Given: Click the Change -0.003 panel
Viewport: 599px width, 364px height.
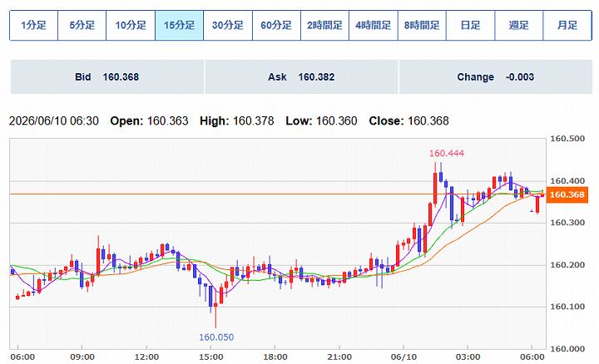Looking at the screenshot, I should tap(496, 76).
